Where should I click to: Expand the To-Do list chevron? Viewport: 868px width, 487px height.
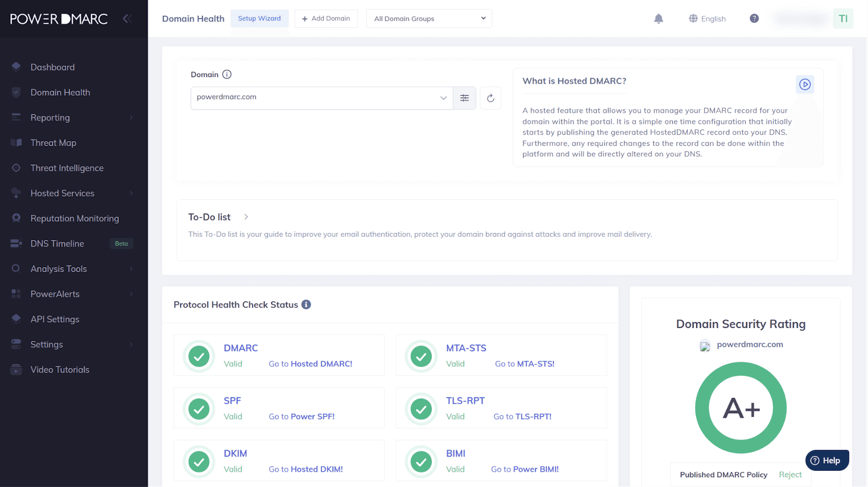tap(246, 217)
